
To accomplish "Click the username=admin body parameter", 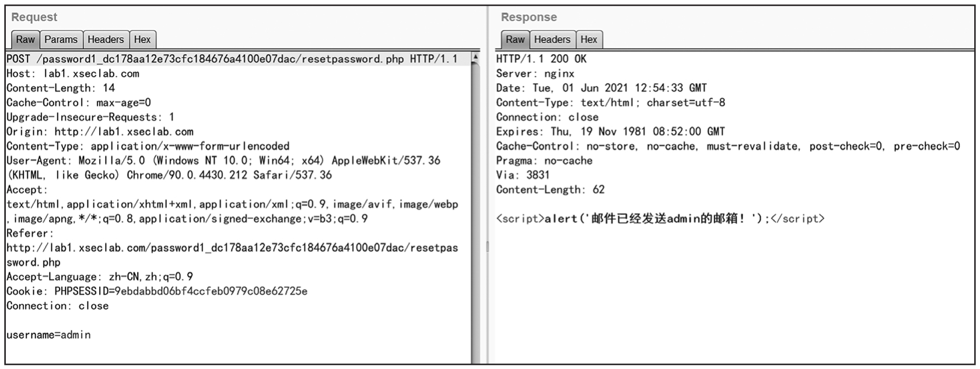I will coord(48,335).
